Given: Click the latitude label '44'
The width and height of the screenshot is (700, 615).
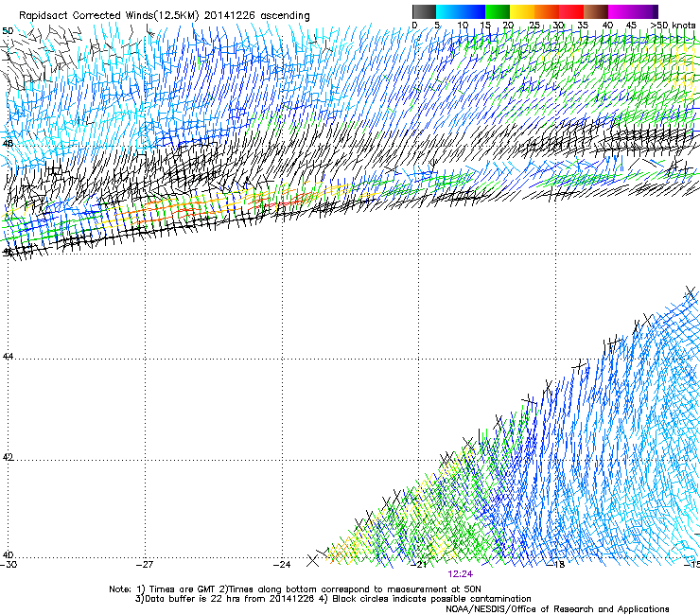Looking at the screenshot, I should coord(8,357).
